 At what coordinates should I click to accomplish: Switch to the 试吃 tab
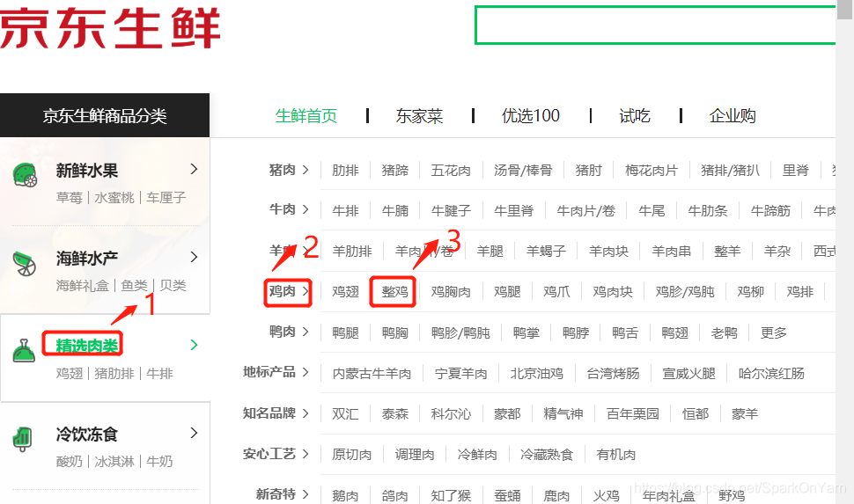coord(635,115)
